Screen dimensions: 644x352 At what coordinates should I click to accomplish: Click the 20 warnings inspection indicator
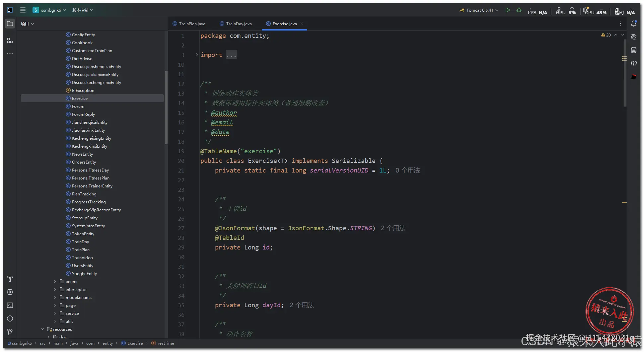[606, 35]
